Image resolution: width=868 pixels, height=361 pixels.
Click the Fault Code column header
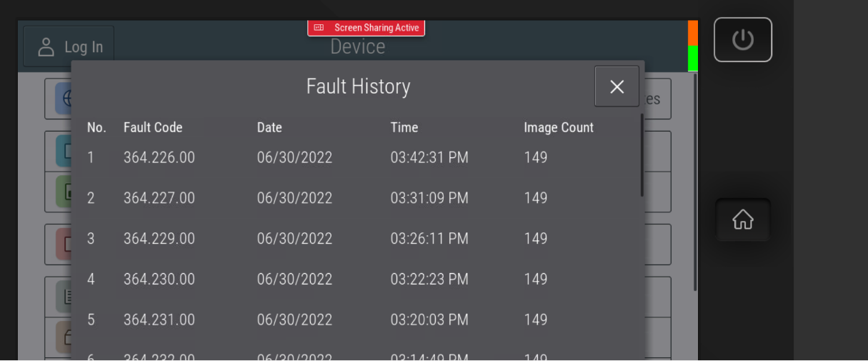pyautogui.click(x=153, y=127)
